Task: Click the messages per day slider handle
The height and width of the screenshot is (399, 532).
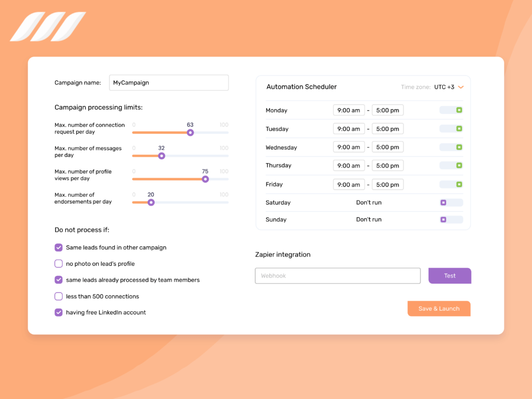Action: coord(162,156)
